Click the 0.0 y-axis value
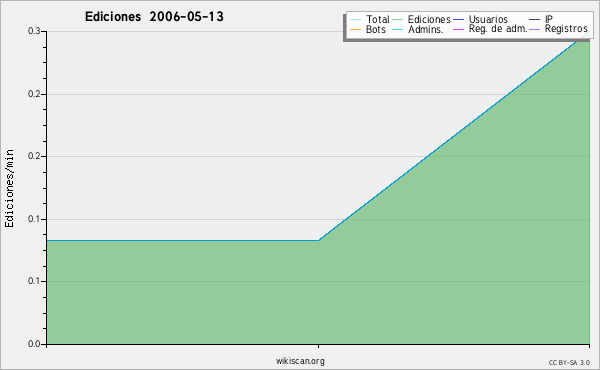The width and height of the screenshot is (600, 370). [x=34, y=344]
